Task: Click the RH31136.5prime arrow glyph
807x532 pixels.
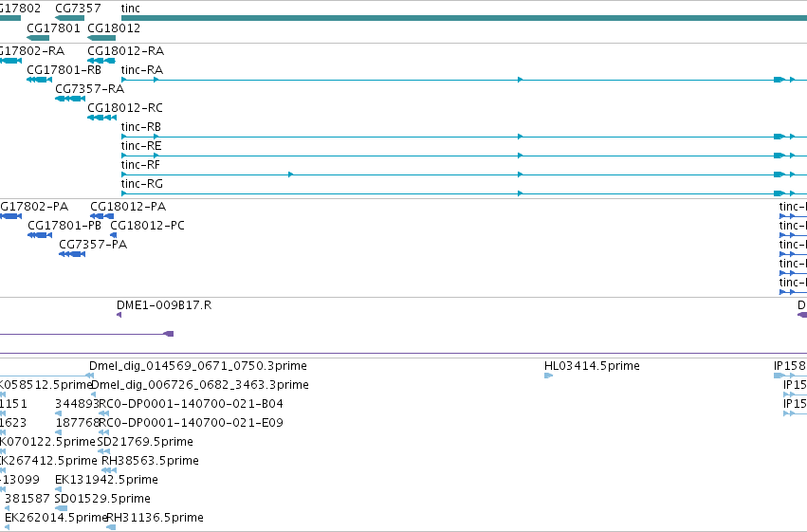Action: (x=111, y=527)
